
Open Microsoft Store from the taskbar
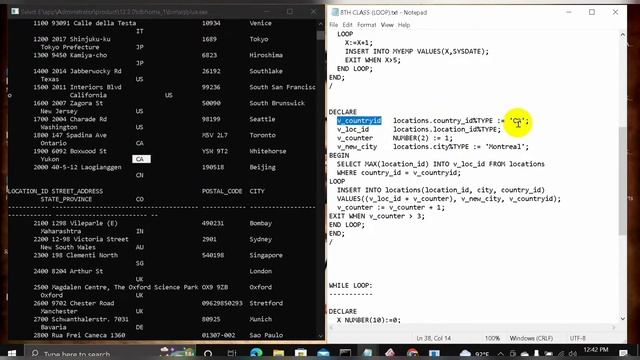coord(301,353)
